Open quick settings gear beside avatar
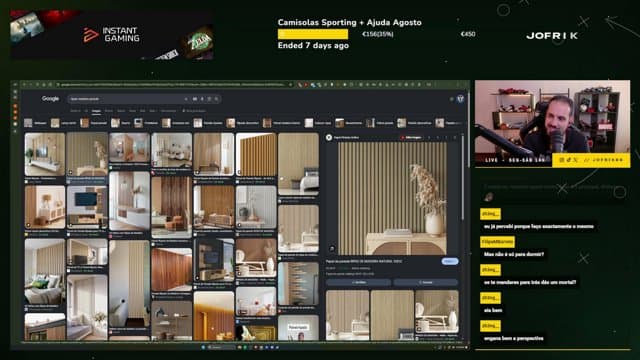Screen dimensions: 640x360 pyautogui.click(x=451, y=99)
